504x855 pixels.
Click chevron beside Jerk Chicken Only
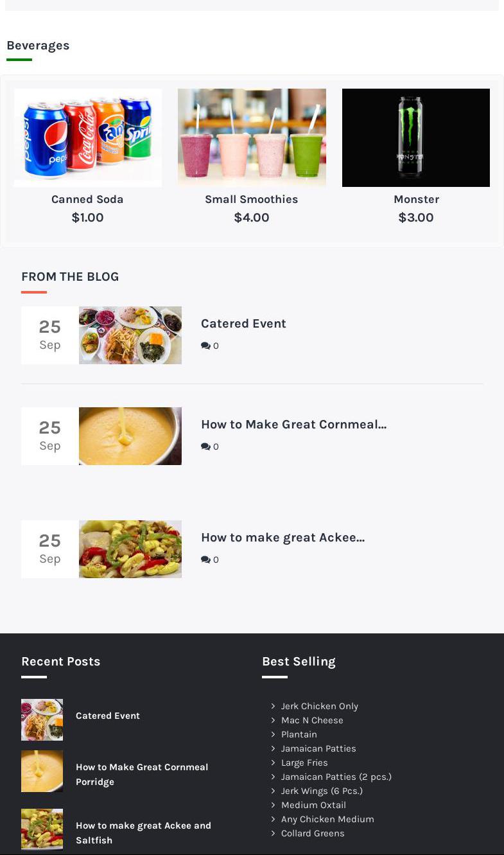pyautogui.click(x=273, y=706)
